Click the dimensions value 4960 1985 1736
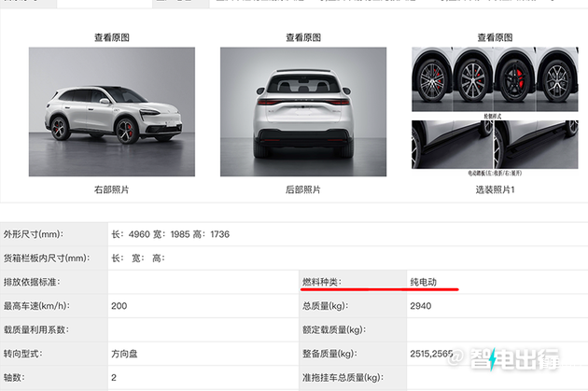 coord(171,234)
